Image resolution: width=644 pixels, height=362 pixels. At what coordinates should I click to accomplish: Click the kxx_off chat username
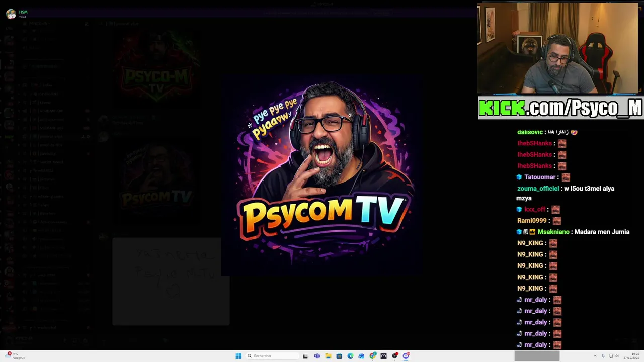point(534,209)
